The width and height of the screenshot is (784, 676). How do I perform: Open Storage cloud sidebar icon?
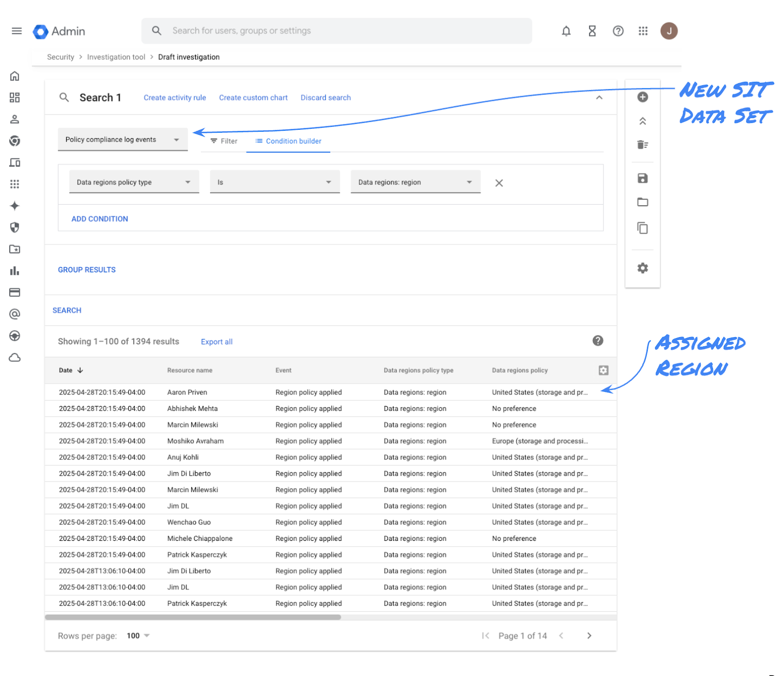click(x=15, y=358)
